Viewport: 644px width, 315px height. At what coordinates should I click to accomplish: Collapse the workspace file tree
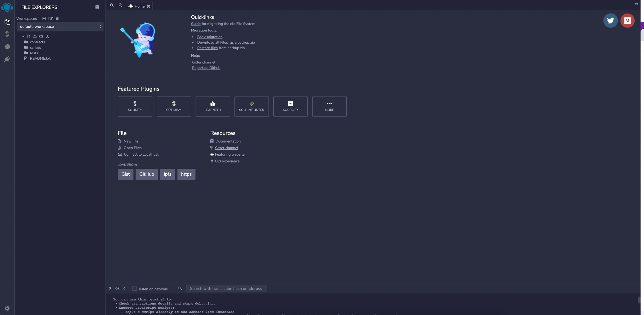pyautogui.click(x=23, y=37)
